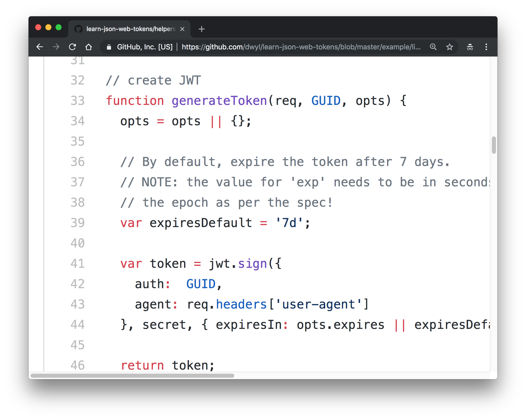This screenshot has height=420, width=526.
Task: Select the learn-json-web-tokens/helpers tab
Action: click(130, 29)
